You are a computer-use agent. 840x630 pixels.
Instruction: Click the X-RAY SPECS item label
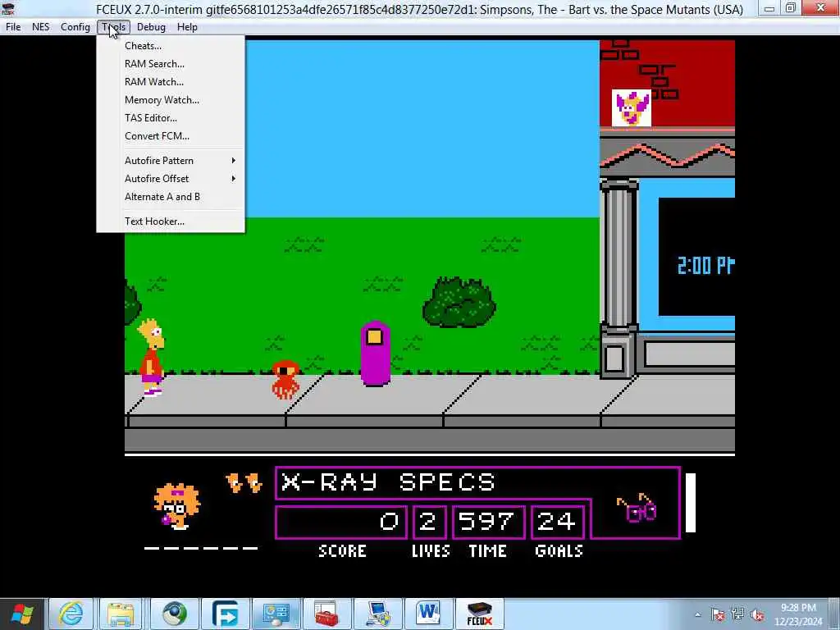[x=388, y=482]
